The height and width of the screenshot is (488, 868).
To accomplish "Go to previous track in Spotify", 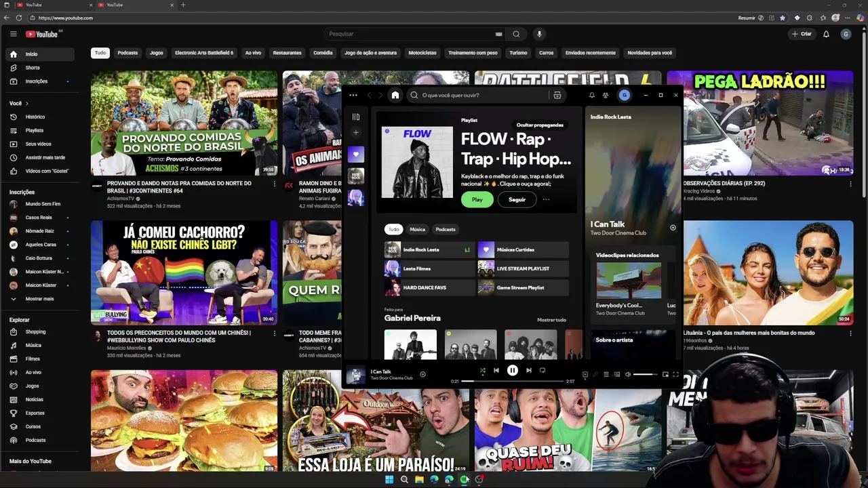I will (496, 370).
